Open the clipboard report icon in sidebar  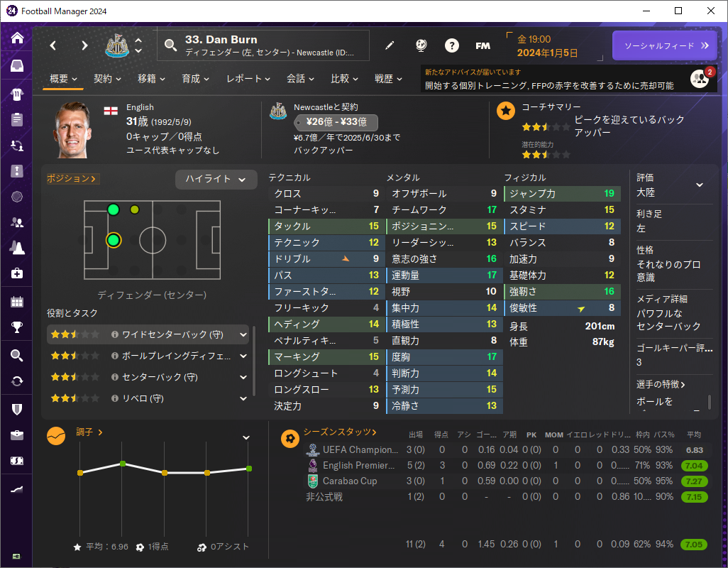click(17, 120)
